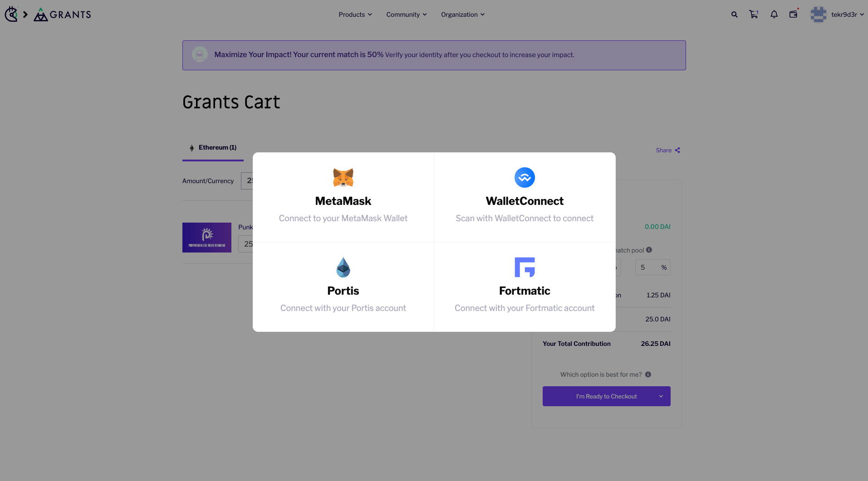Open notifications bell icon
Image resolution: width=868 pixels, height=481 pixels.
click(774, 15)
